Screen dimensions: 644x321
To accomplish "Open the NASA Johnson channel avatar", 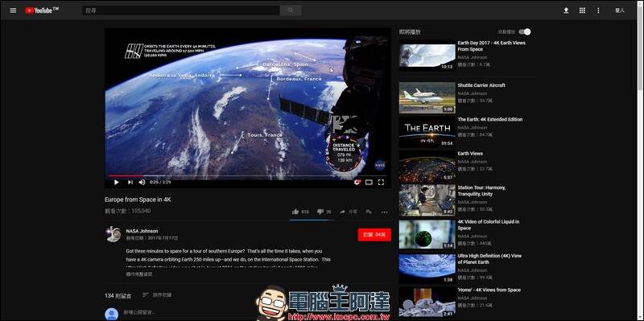I will coord(113,234).
